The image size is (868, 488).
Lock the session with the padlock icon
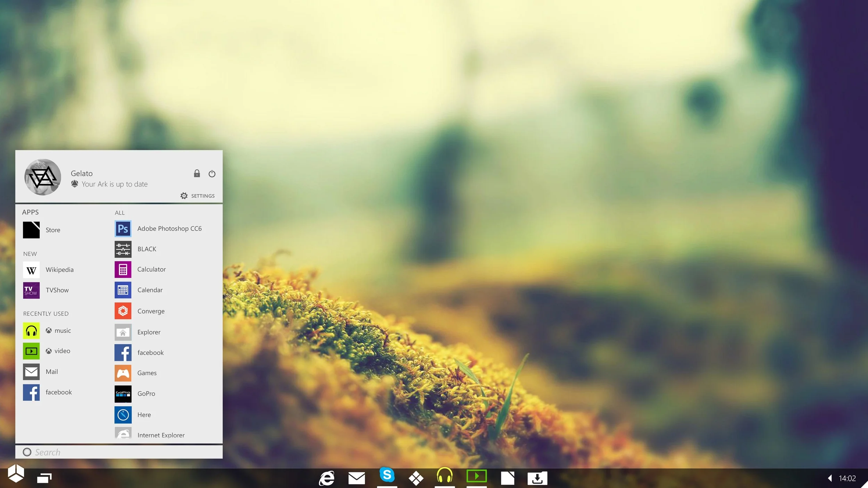197,173
